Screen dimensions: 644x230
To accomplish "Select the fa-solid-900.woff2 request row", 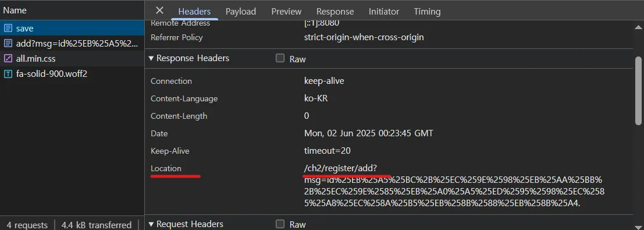I will [x=72, y=74].
